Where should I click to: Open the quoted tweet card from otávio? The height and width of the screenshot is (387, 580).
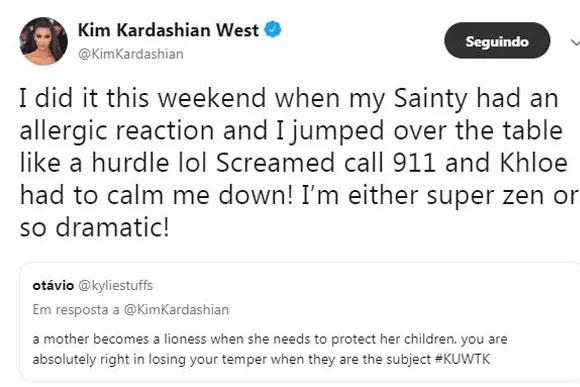300,322
